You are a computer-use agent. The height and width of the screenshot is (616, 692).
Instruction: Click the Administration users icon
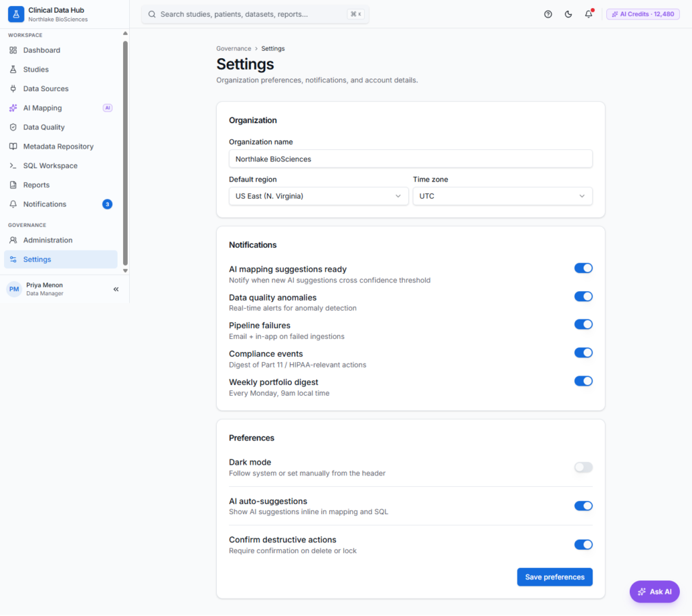click(14, 240)
